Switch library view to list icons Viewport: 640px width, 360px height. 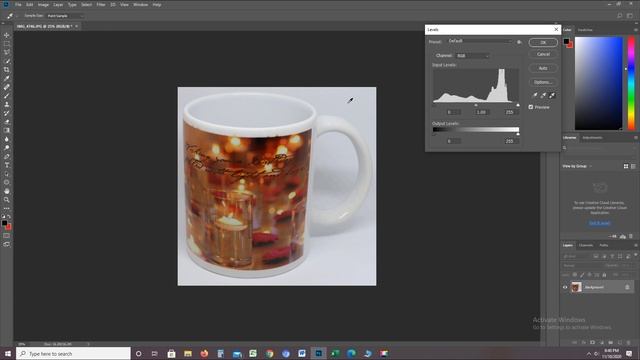click(633, 166)
